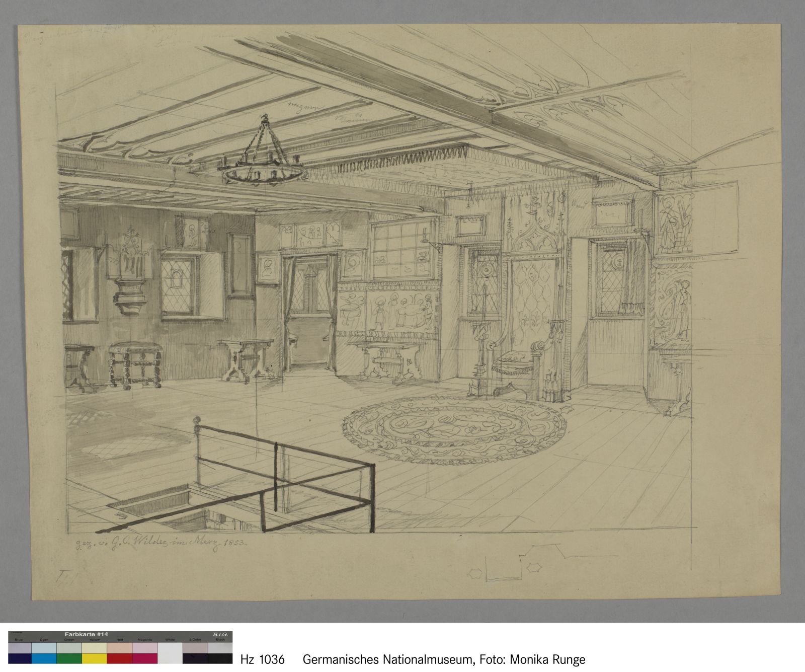Select the cyan swatch on the color card
The height and width of the screenshot is (672, 805).
point(44,659)
